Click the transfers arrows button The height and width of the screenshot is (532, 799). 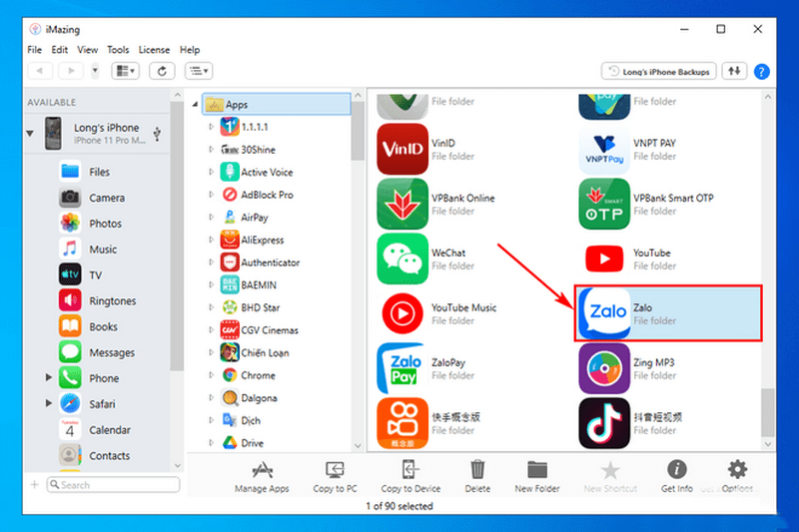pos(734,71)
